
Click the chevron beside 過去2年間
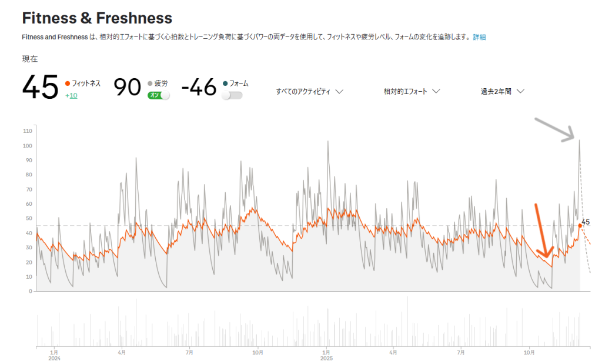tap(520, 91)
